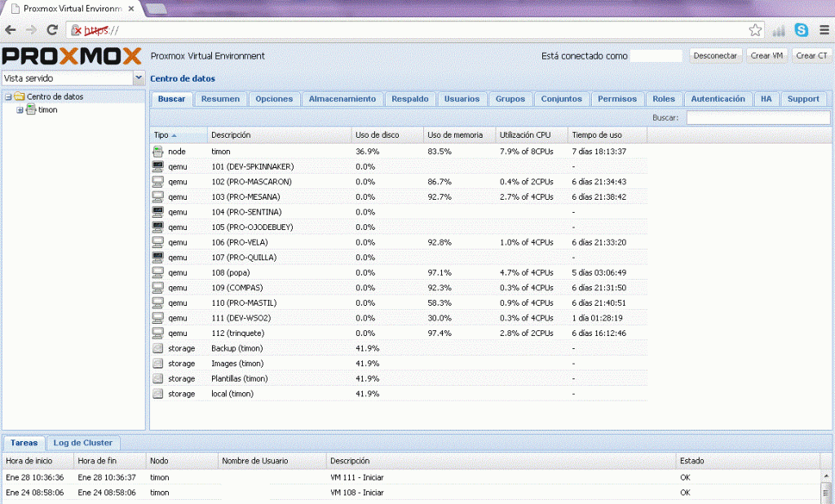Switch to the HA tab
835x504 pixels.
[x=767, y=99]
